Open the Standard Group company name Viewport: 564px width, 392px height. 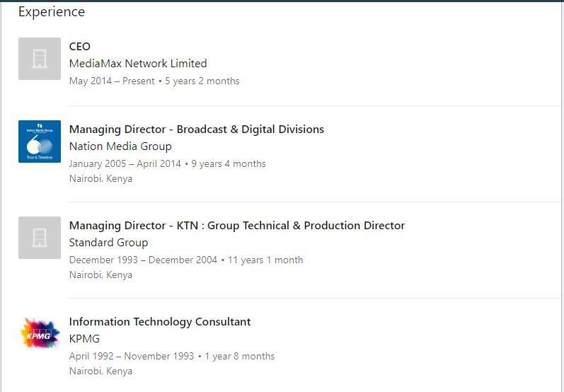pyautogui.click(x=108, y=242)
